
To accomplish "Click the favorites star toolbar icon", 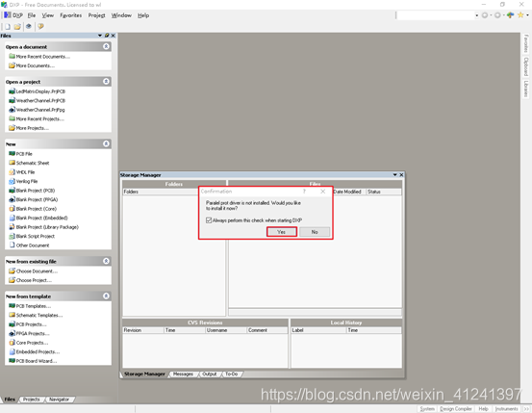I will tap(520, 15).
